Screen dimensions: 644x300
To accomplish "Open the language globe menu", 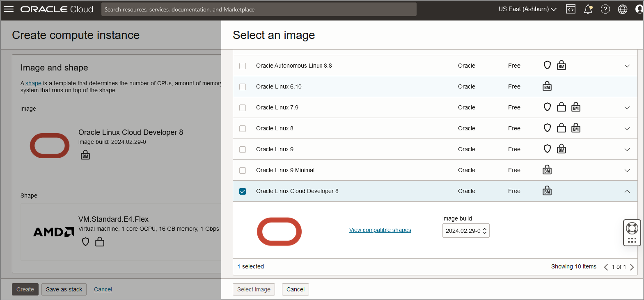I will click(x=623, y=9).
